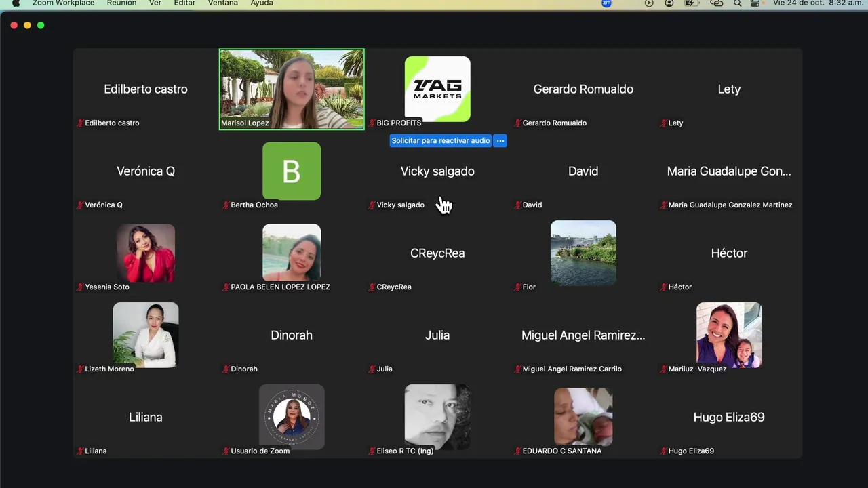Screen dimensions: 868x488
Task: Click muted mic icon next to BIG PROFITS
Action: tap(372, 123)
